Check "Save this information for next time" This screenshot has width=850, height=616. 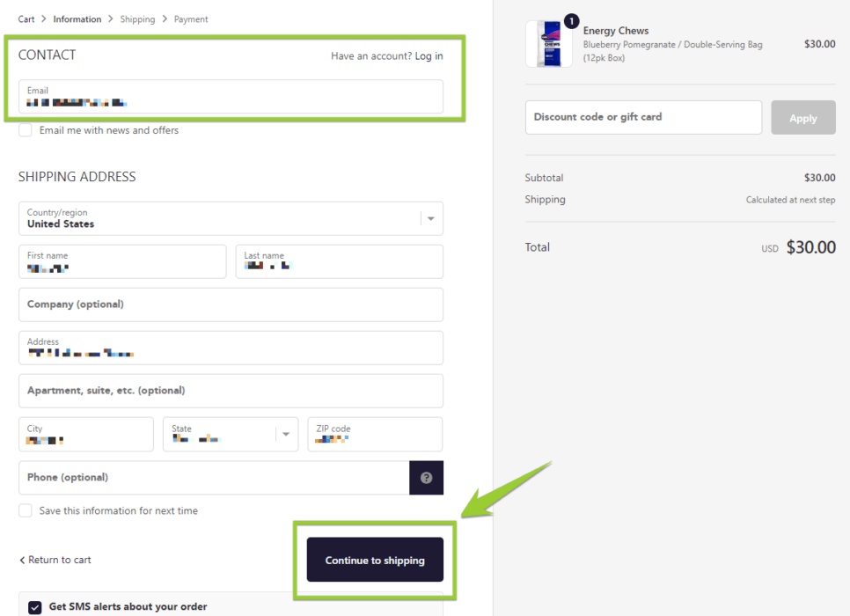(x=26, y=510)
